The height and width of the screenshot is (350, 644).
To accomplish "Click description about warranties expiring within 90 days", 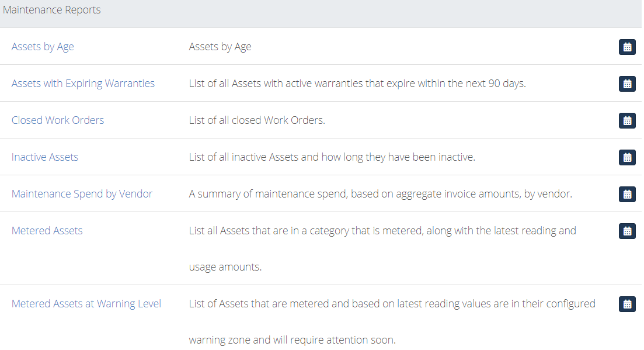I will point(357,84).
